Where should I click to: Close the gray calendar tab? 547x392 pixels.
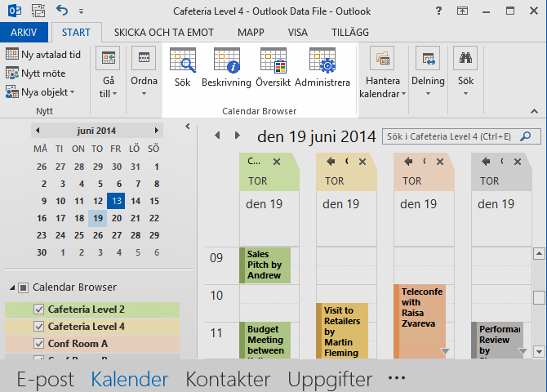click(x=518, y=162)
